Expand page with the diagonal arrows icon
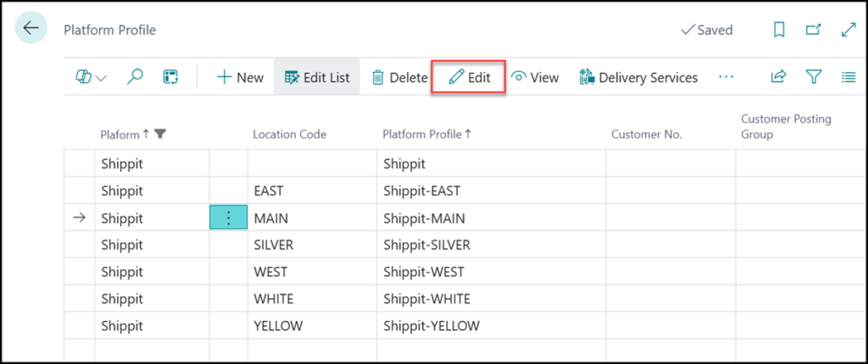 848,30
